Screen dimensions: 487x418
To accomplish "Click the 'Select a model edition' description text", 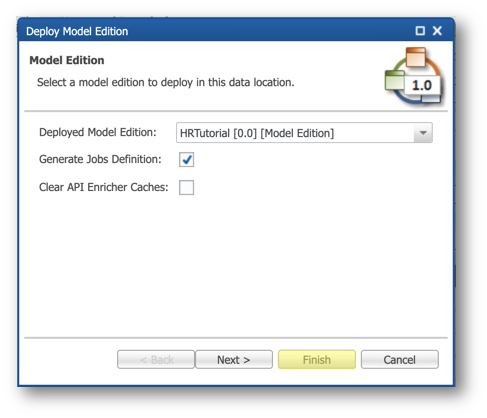I will 166,82.
